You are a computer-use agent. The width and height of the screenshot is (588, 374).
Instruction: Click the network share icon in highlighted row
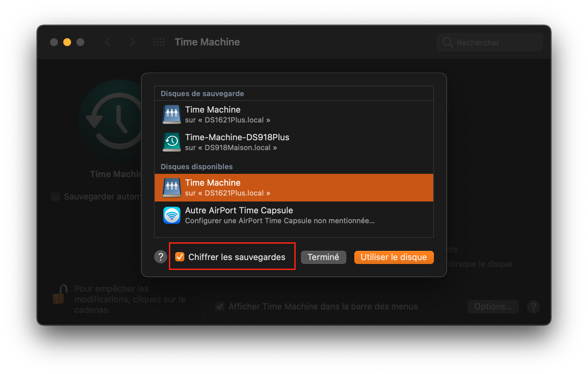pos(172,188)
